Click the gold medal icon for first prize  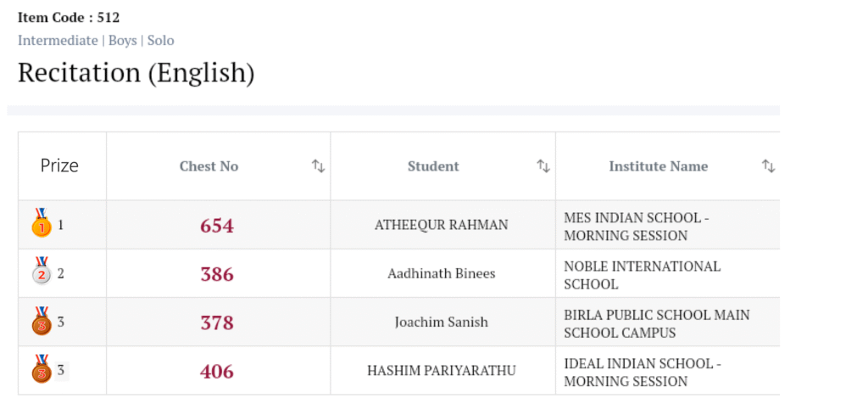point(42,224)
